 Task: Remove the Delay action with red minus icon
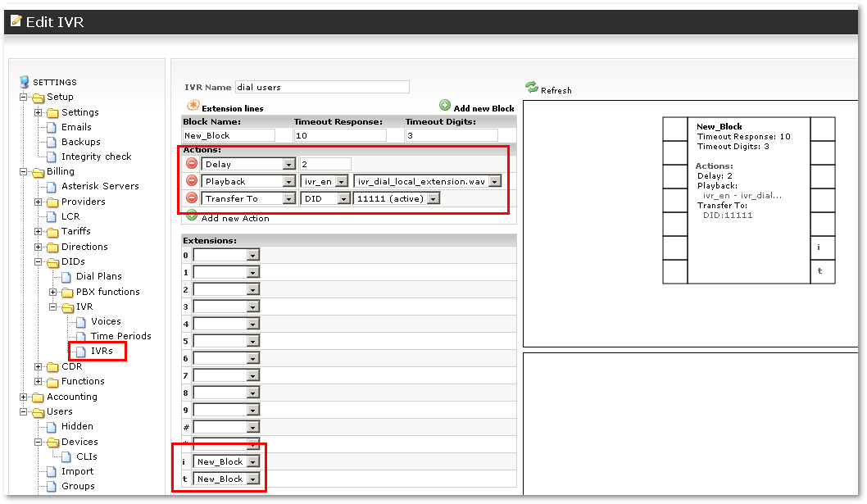click(192, 164)
